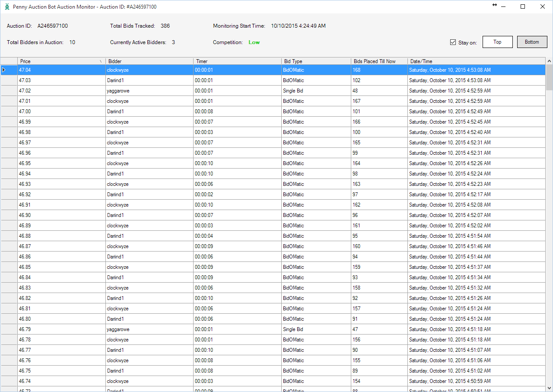Select the price cell 47.04
This screenshot has height=392, width=553.
pos(61,70)
